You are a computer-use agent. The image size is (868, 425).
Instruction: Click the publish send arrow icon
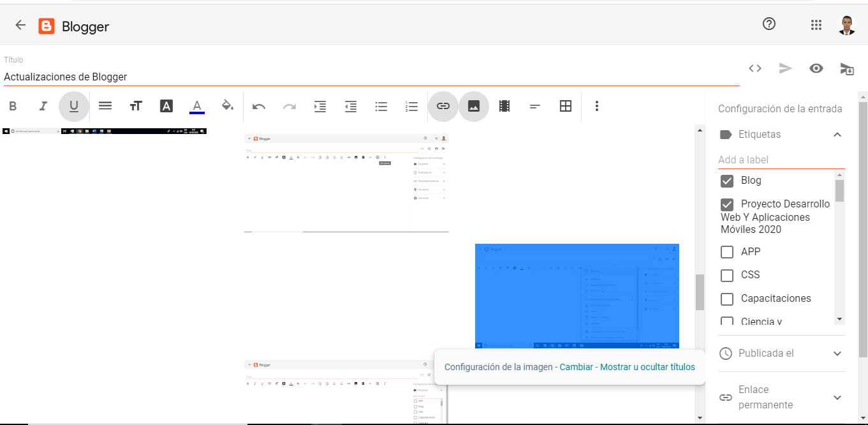[x=786, y=68]
